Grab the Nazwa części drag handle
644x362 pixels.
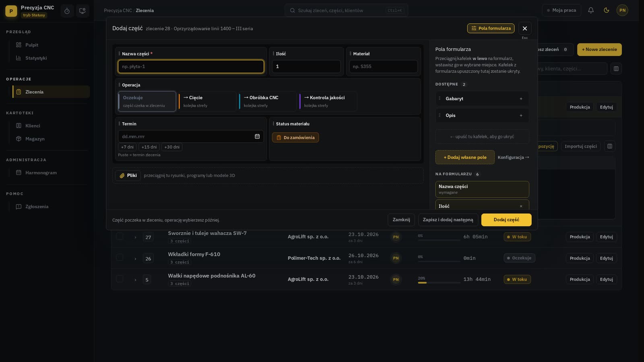point(119,53)
